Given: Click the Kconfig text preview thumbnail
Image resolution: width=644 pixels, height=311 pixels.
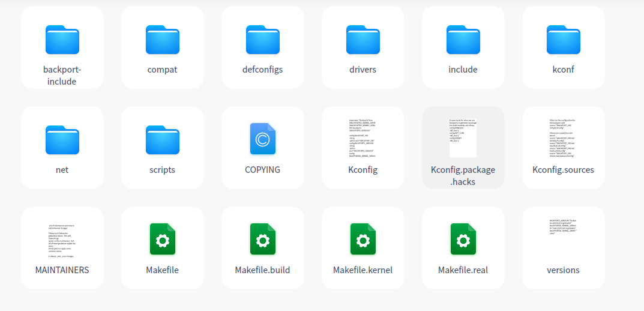Looking at the screenshot, I should coord(363,139).
